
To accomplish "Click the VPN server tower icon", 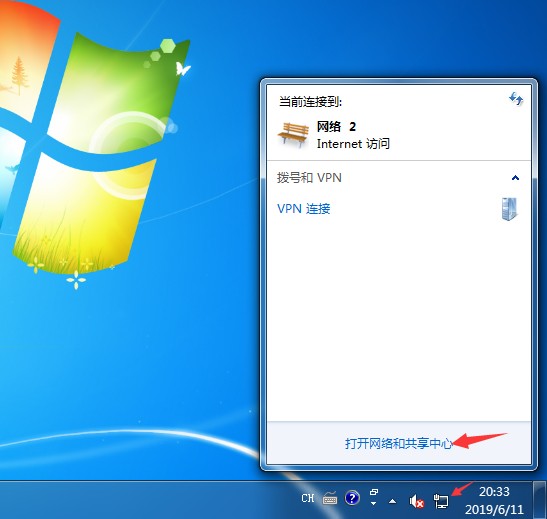I will (510, 209).
